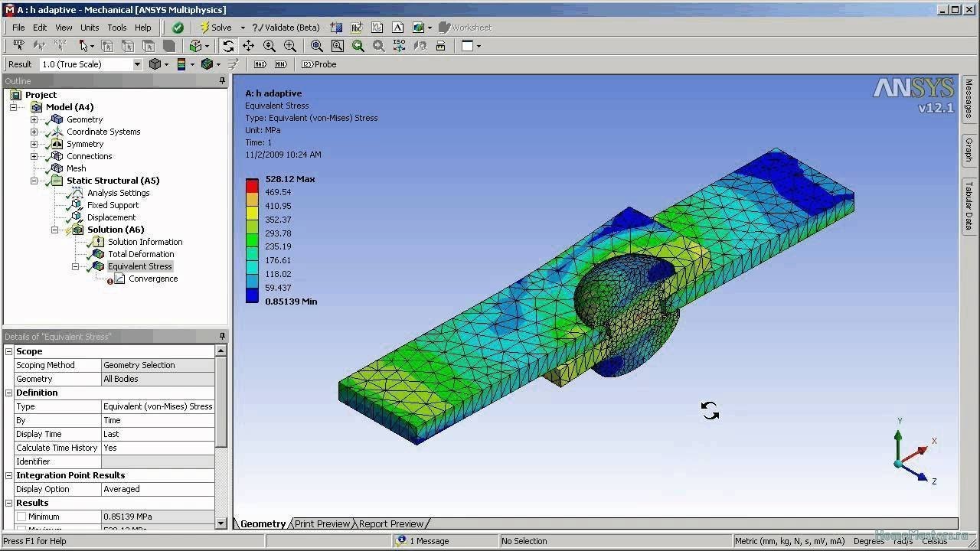Select the Rotate view tool
The image size is (980, 551).
228,46
